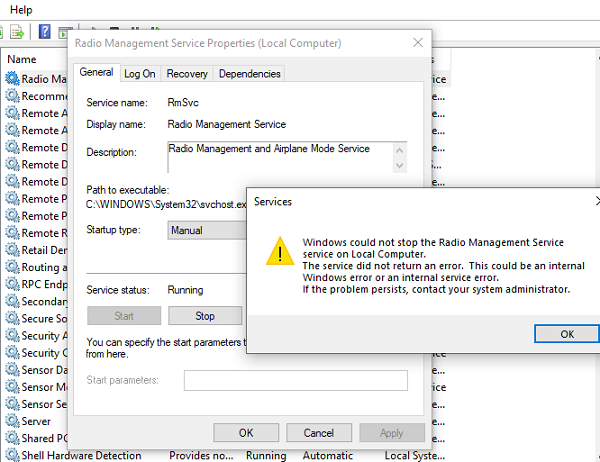Click the RPC Endpoint service gear icon
The image size is (600, 462).
[x=12, y=285]
